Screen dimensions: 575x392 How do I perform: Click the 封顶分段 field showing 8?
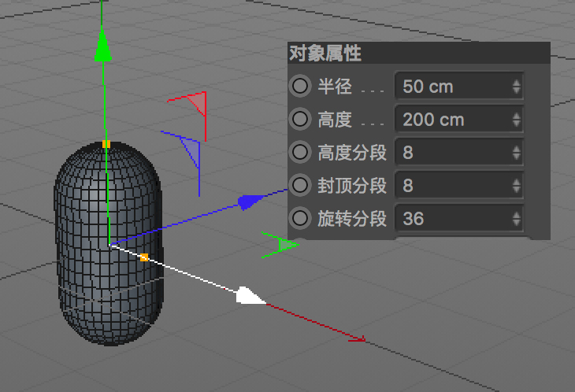pos(458,186)
